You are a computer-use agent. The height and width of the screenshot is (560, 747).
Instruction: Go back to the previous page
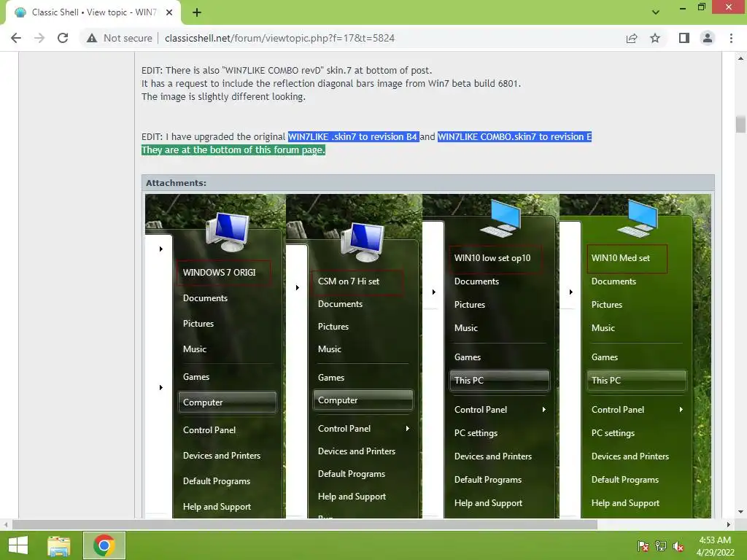[x=16, y=38]
